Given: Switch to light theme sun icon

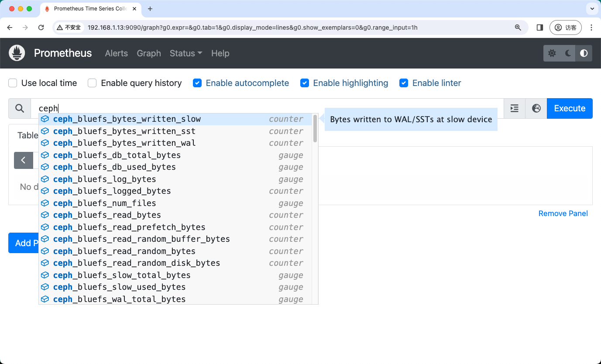Looking at the screenshot, I should (x=552, y=53).
